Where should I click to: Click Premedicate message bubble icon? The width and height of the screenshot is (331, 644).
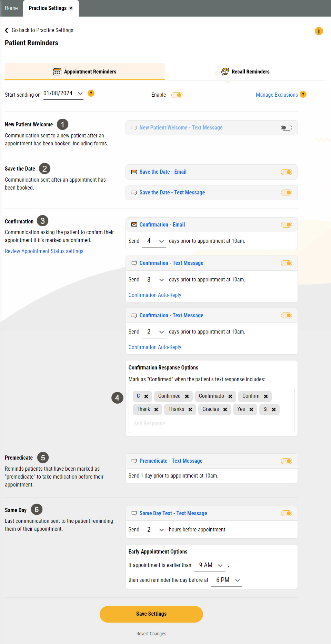(x=134, y=461)
